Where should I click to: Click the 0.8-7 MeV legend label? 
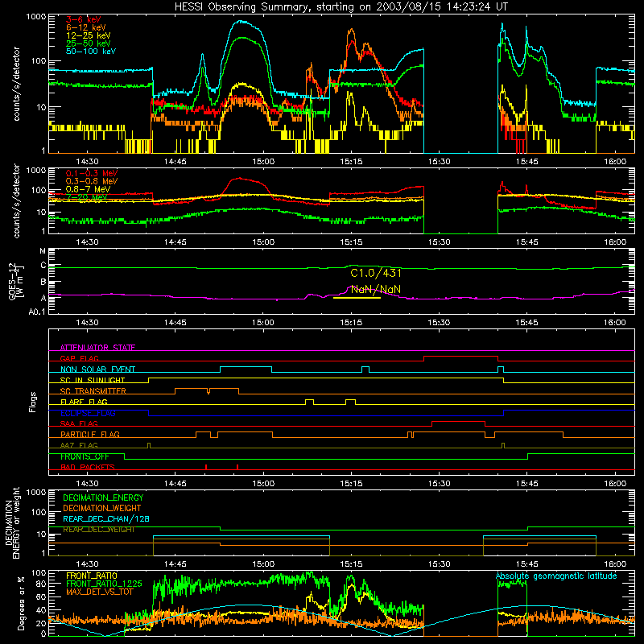click(x=88, y=189)
